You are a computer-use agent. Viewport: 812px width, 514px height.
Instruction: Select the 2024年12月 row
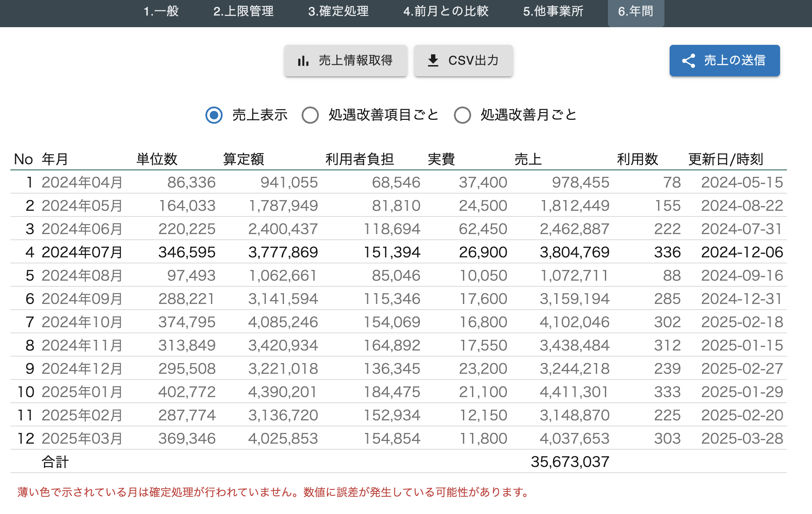pyautogui.click(x=398, y=369)
